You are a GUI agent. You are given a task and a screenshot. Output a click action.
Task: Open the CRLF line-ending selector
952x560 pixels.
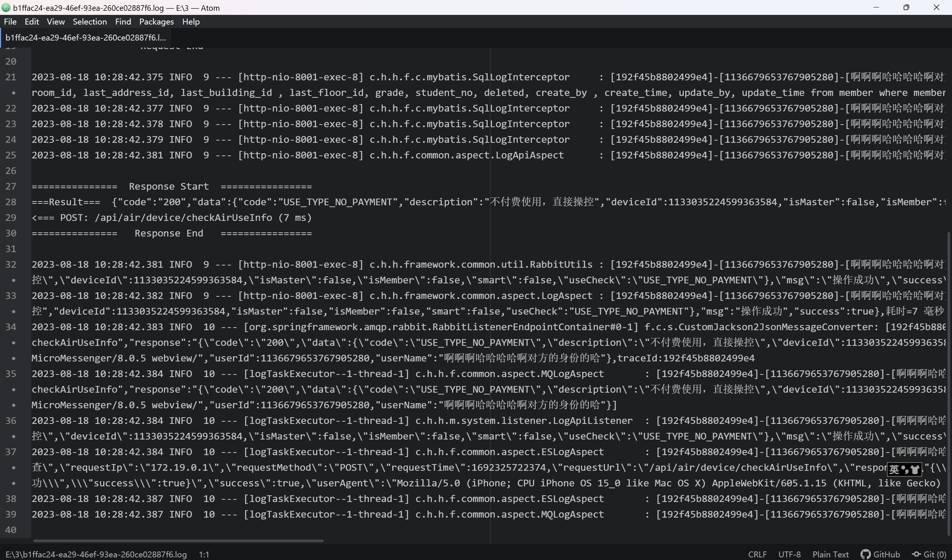(x=758, y=554)
